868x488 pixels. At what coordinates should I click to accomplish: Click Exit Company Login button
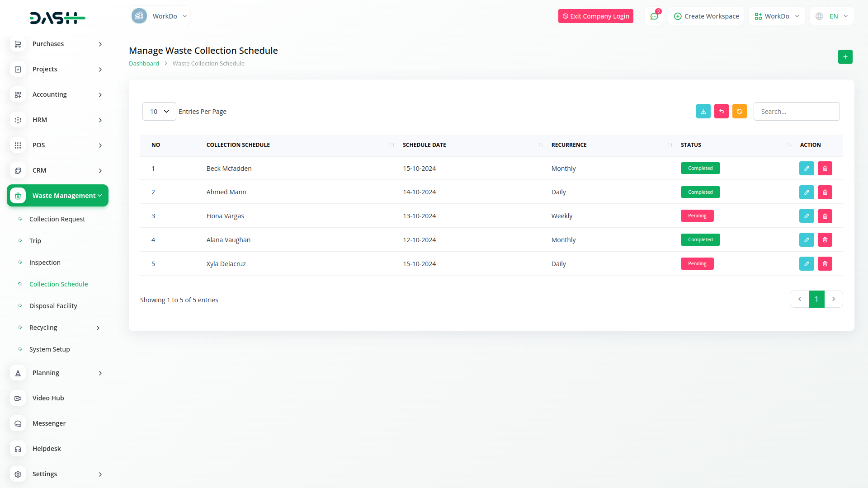point(595,16)
